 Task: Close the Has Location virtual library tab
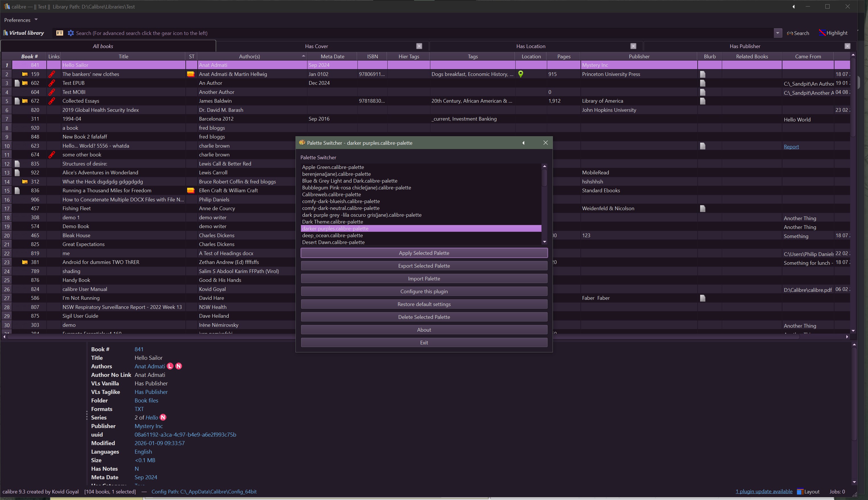[633, 46]
